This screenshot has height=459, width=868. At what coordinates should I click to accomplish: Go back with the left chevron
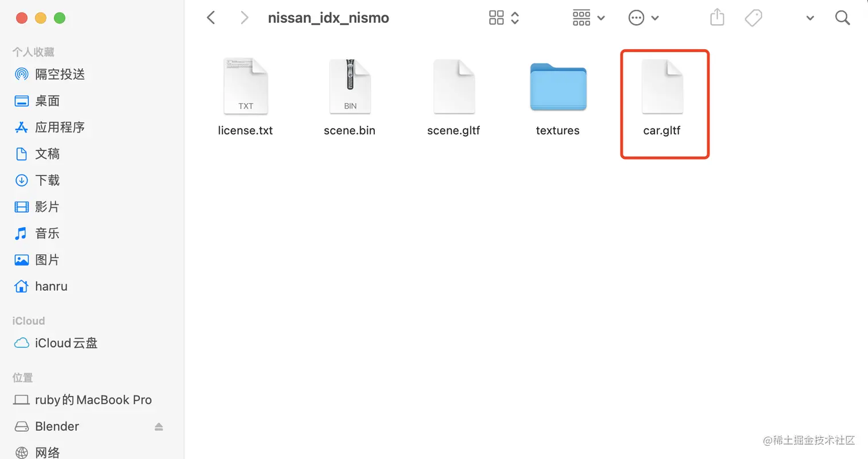[x=211, y=18]
